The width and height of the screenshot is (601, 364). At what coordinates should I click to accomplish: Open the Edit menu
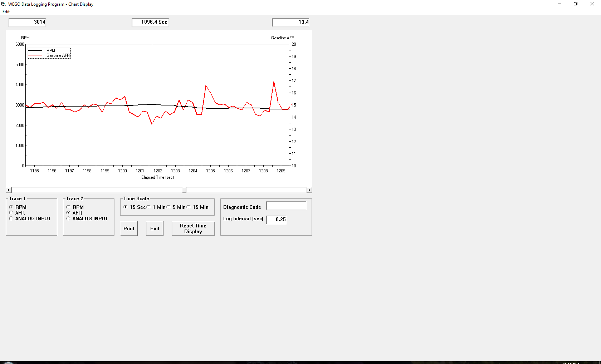[x=6, y=12]
